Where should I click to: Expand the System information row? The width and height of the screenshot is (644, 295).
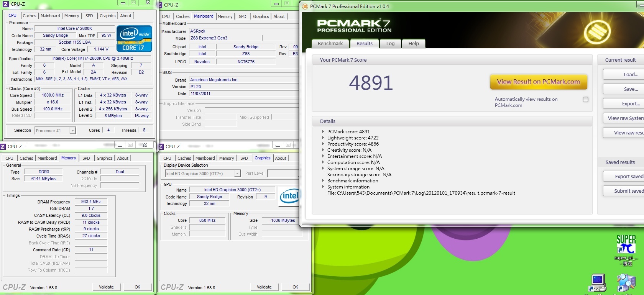[x=323, y=187]
